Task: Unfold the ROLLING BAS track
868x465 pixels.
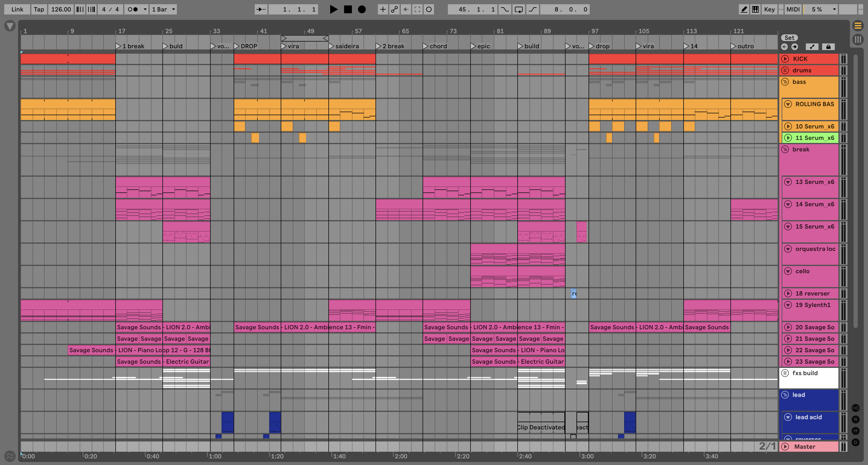Action: [788, 104]
